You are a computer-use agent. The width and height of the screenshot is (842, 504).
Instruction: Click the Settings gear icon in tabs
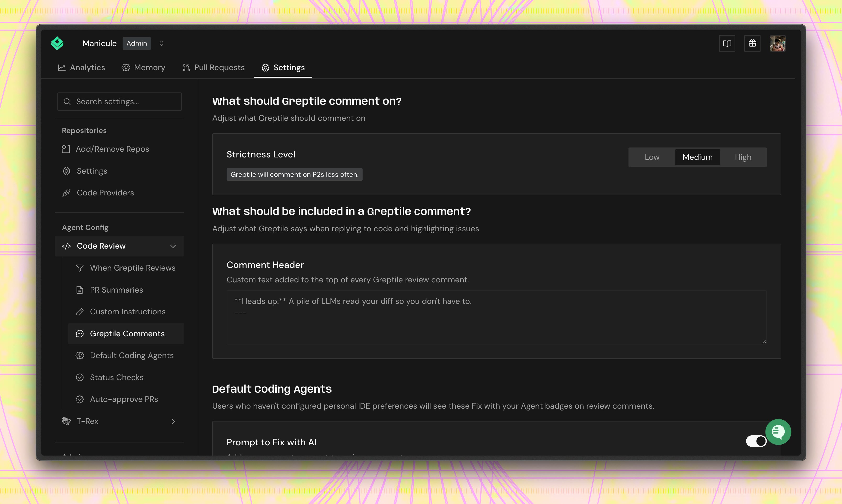click(x=266, y=68)
